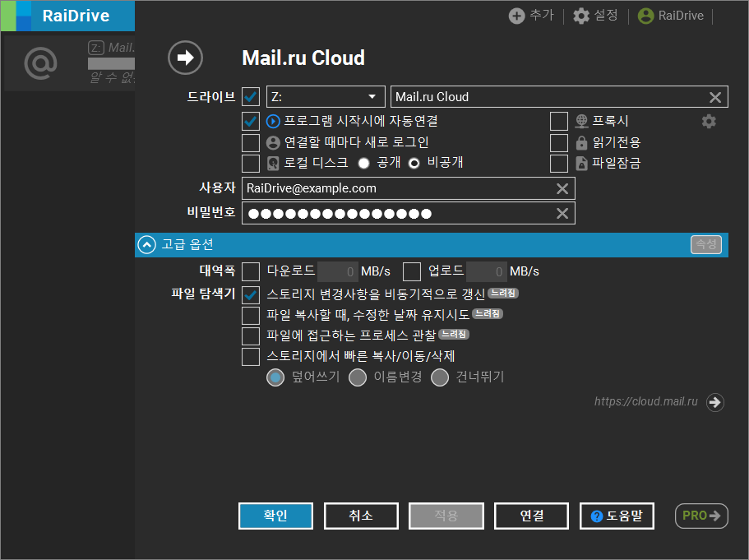Click the RaiDrive account menu label
This screenshot has height=560, width=749.
pyautogui.click(x=681, y=16)
